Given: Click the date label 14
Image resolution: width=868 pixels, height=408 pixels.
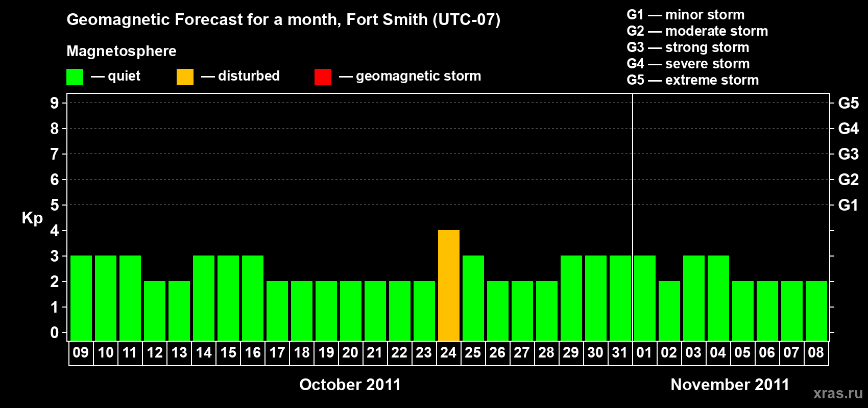Looking at the screenshot, I should 204,352.
